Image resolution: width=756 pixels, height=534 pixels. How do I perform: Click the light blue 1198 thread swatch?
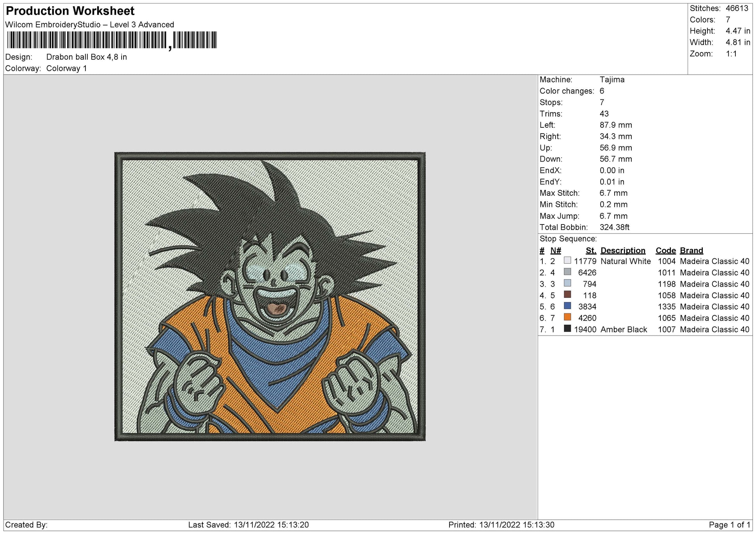tap(567, 283)
